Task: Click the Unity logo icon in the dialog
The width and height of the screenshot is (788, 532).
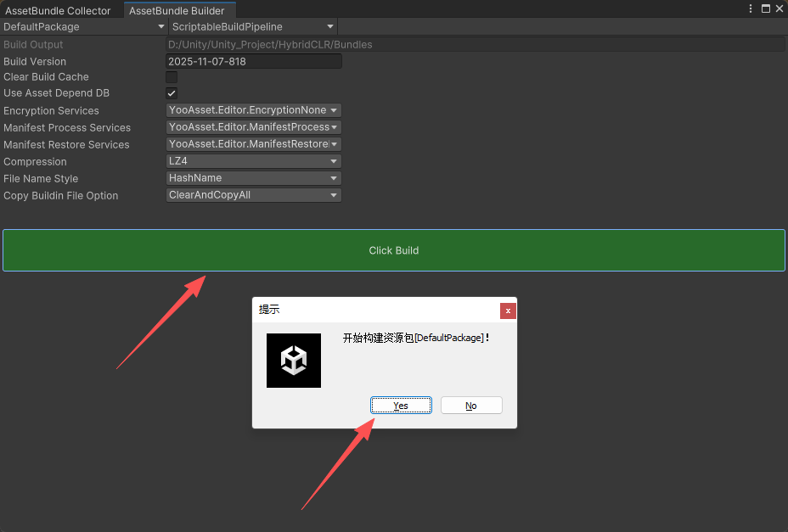Action: point(294,361)
